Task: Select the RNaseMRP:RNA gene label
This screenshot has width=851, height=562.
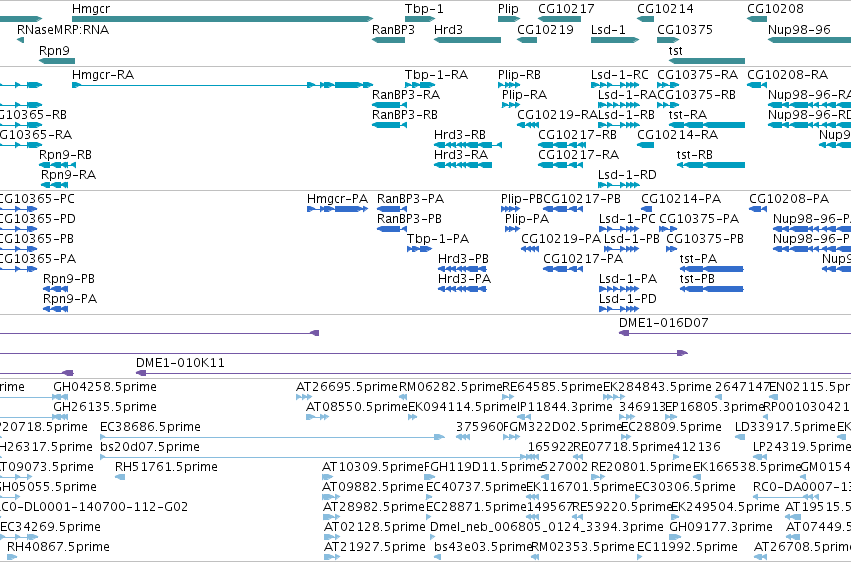Action: (63, 30)
